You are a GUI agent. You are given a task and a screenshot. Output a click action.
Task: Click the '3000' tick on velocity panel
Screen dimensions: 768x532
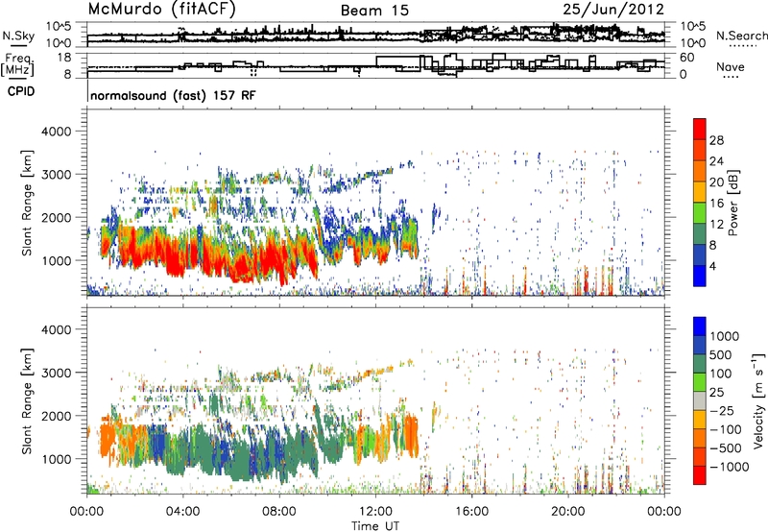click(x=56, y=373)
